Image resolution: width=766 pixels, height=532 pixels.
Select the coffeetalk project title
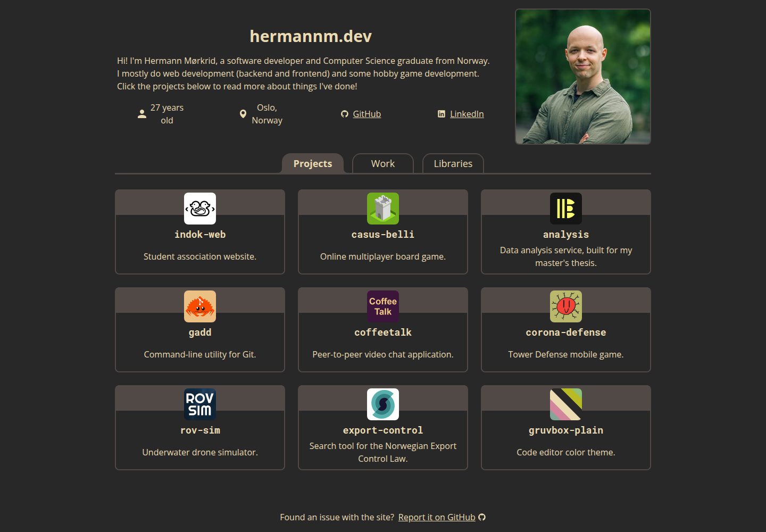[383, 332]
